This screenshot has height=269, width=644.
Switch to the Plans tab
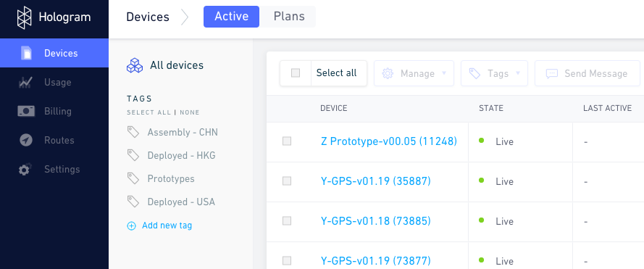(x=289, y=17)
